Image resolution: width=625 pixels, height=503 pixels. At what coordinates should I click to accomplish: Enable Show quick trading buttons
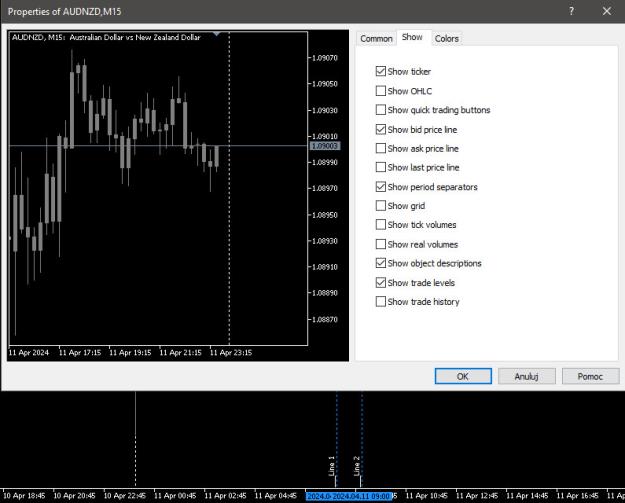click(x=381, y=110)
